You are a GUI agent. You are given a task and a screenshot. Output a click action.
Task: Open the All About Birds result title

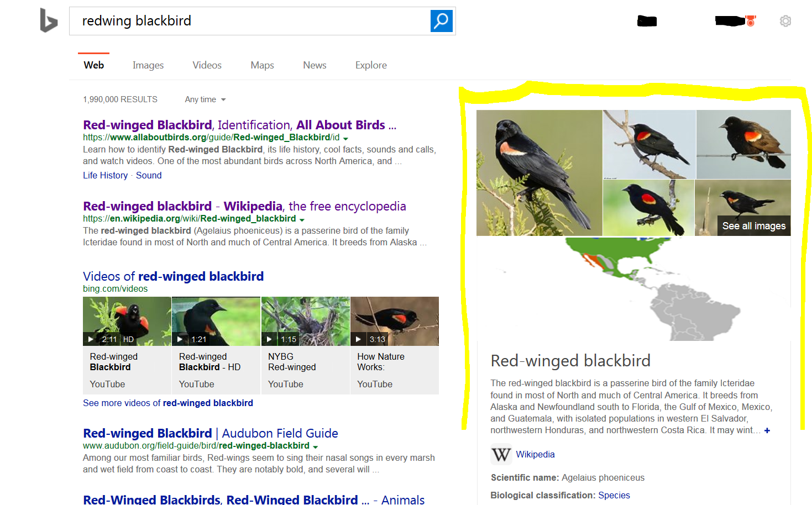(239, 125)
